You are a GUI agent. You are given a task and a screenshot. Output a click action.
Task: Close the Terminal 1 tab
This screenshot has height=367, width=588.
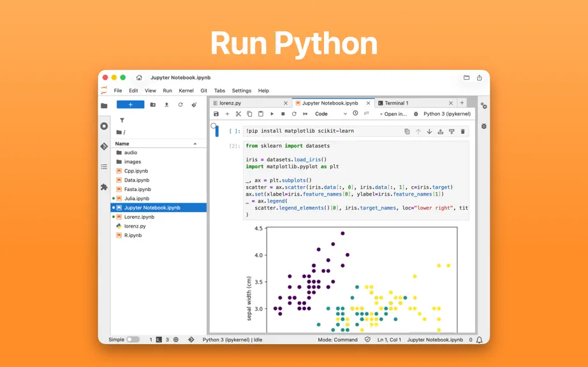coord(451,103)
